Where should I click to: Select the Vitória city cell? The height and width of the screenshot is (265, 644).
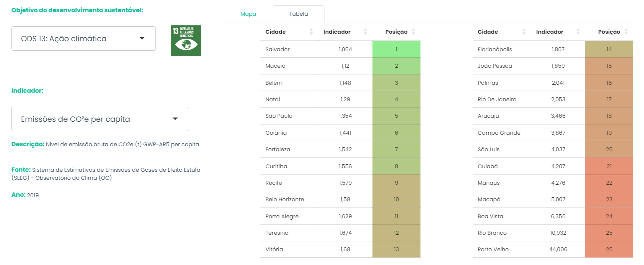click(289, 250)
